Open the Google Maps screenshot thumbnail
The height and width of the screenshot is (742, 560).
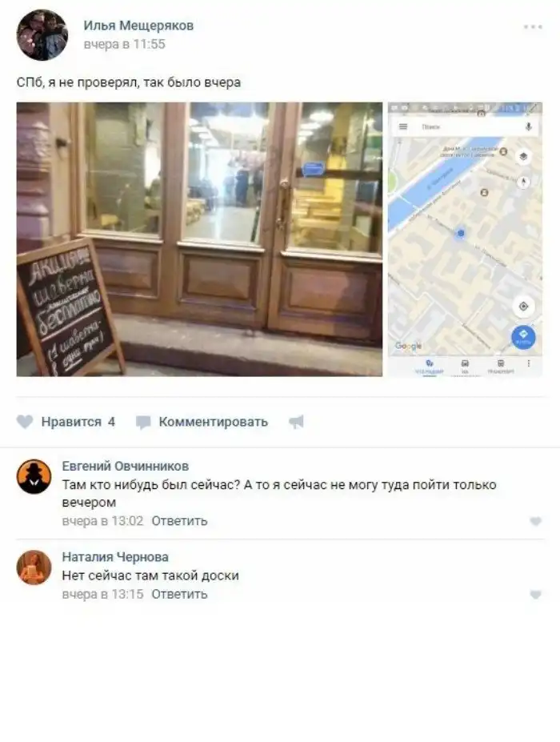(465, 239)
